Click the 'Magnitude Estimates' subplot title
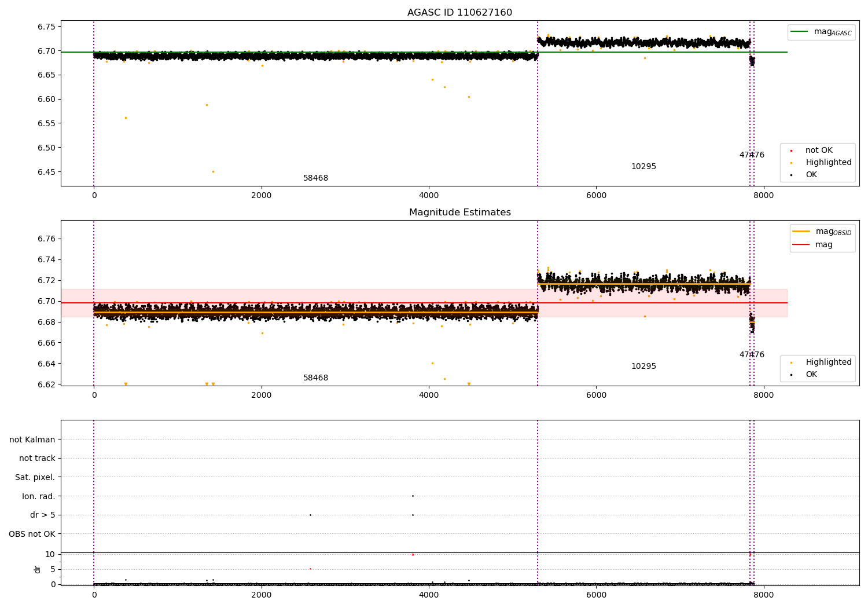 [x=459, y=213]
